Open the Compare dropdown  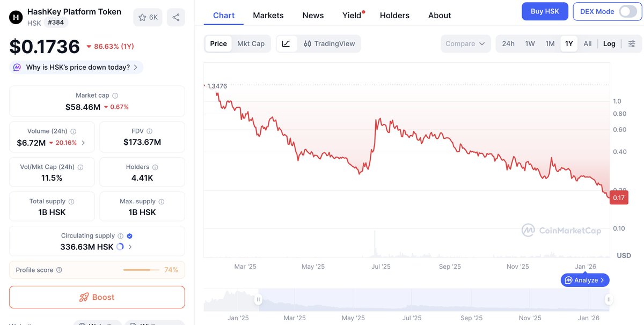pyautogui.click(x=465, y=43)
